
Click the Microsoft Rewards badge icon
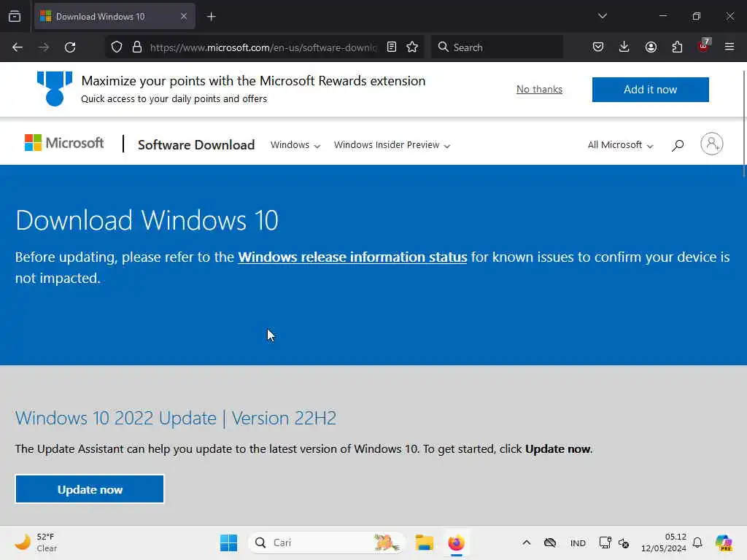[55, 88]
